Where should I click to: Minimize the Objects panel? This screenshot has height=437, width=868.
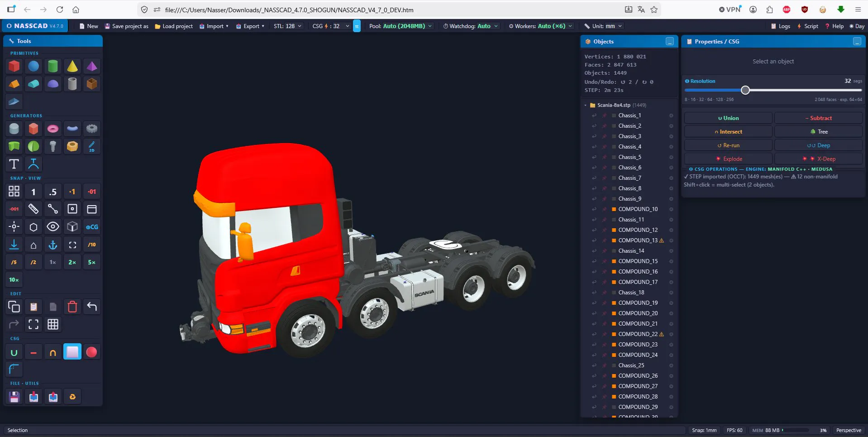(x=670, y=41)
